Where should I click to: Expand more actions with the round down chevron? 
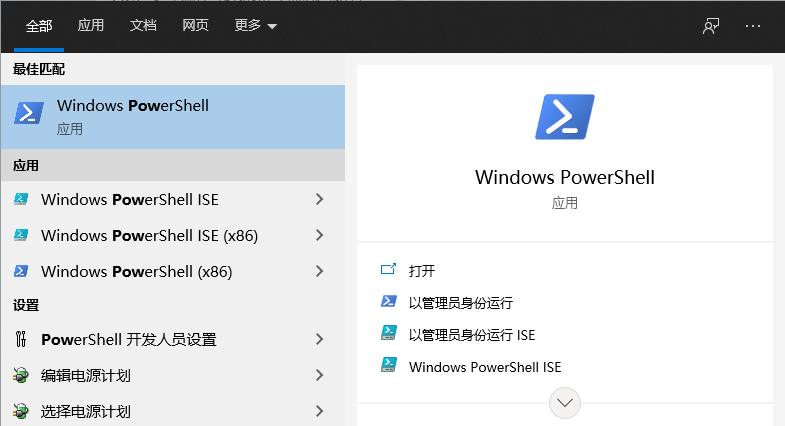[565, 402]
